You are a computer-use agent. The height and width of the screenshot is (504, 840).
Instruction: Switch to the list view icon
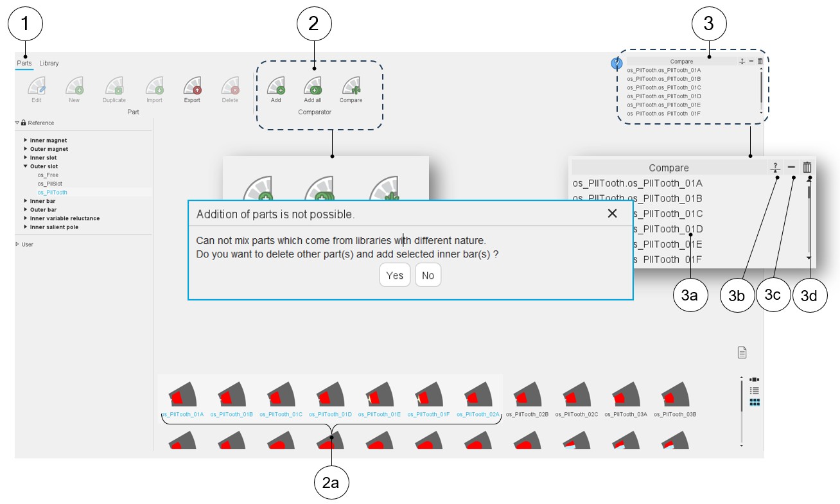coord(755,390)
